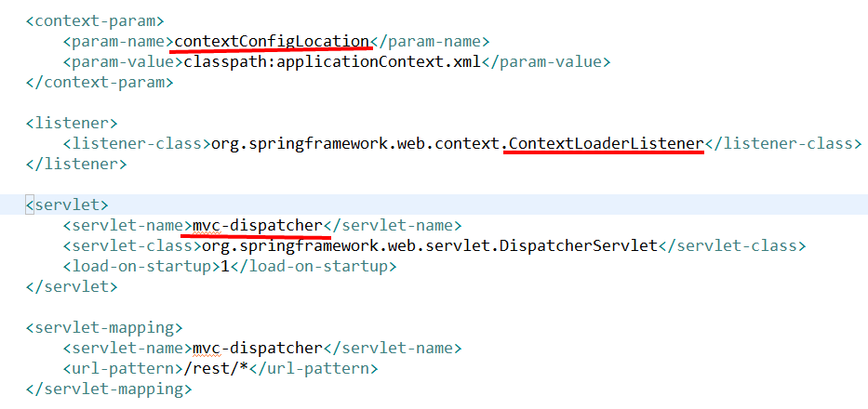The width and height of the screenshot is (868, 409).
Task: Click the opening <listener-class> tag
Action: pos(137,143)
